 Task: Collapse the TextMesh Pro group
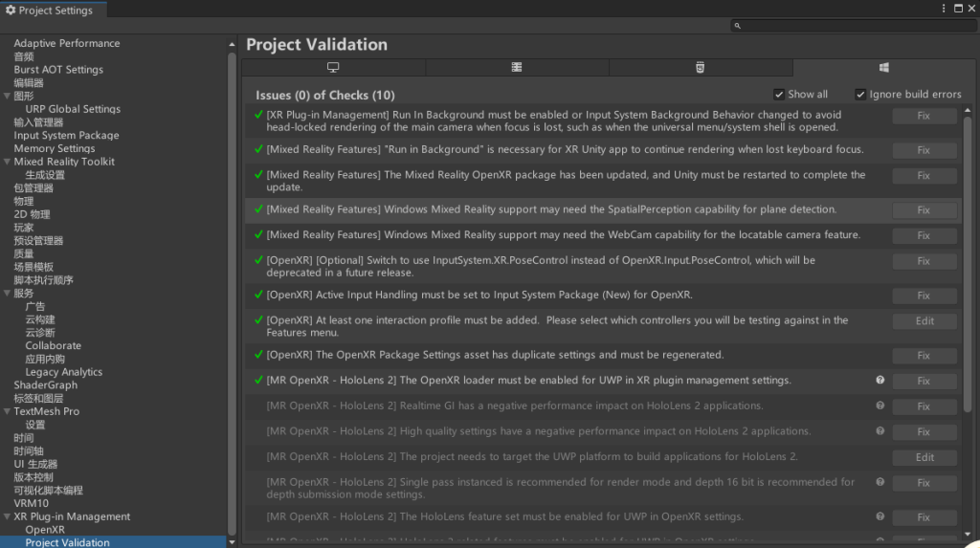coord(7,411)
